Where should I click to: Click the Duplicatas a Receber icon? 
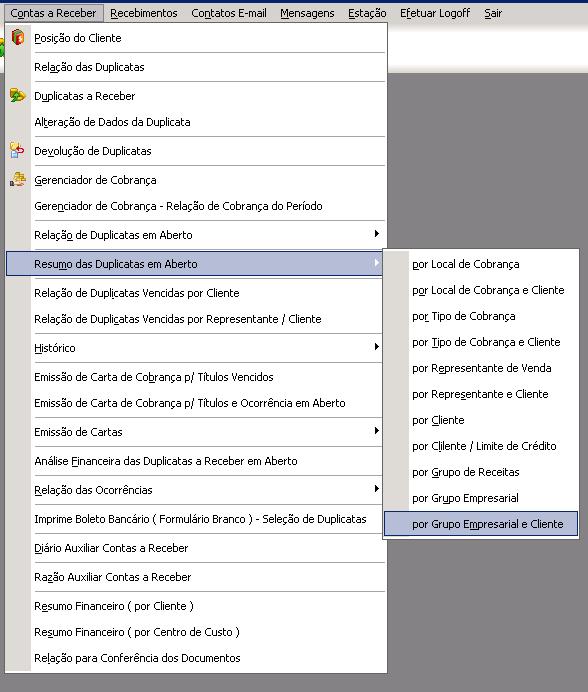(x=18, y=95)
